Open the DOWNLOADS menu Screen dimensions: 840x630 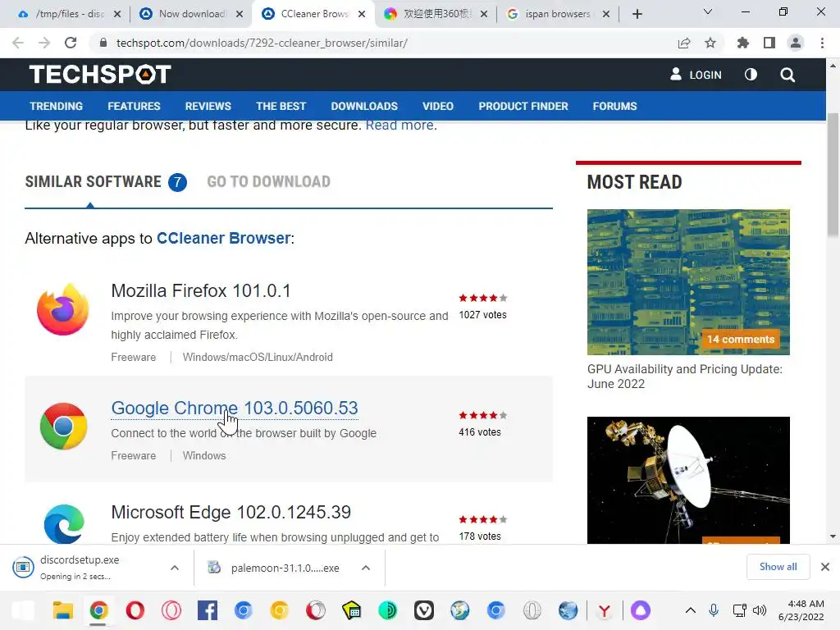[364, 106]
